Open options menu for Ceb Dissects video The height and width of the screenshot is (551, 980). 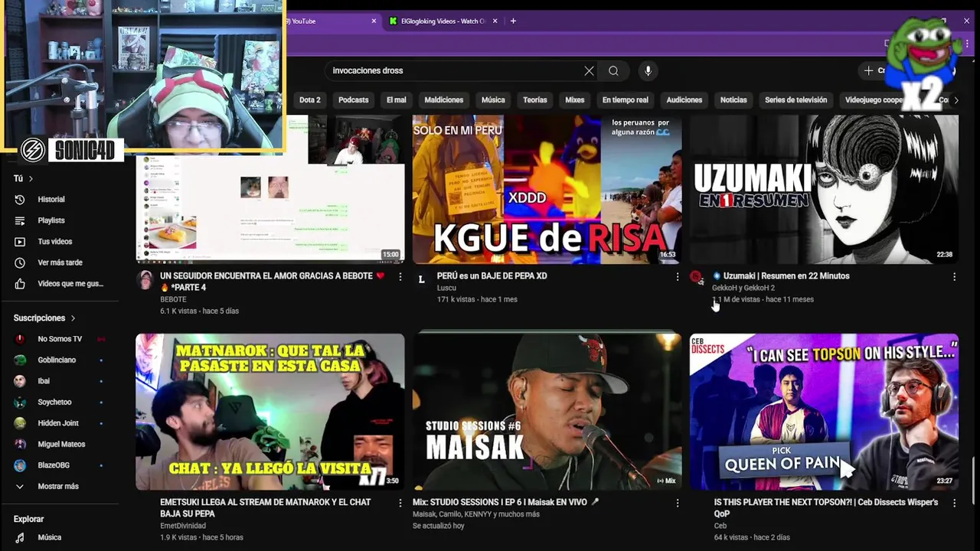954,503
